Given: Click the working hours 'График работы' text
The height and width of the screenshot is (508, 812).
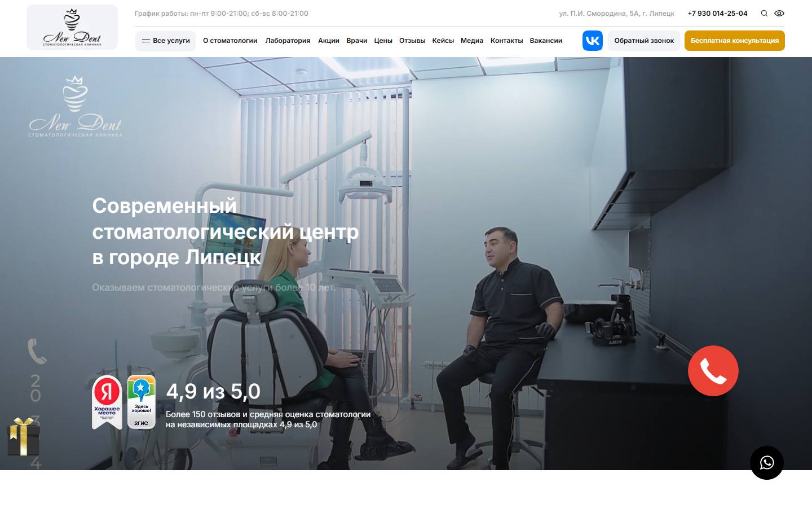Looking at the screenshot, I should [222, 14].
